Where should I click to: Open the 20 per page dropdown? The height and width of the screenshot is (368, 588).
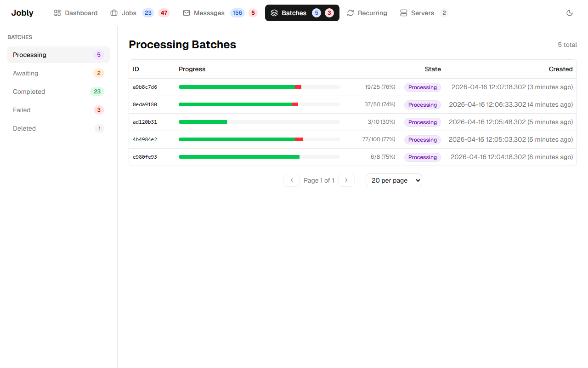coord(394,180)
